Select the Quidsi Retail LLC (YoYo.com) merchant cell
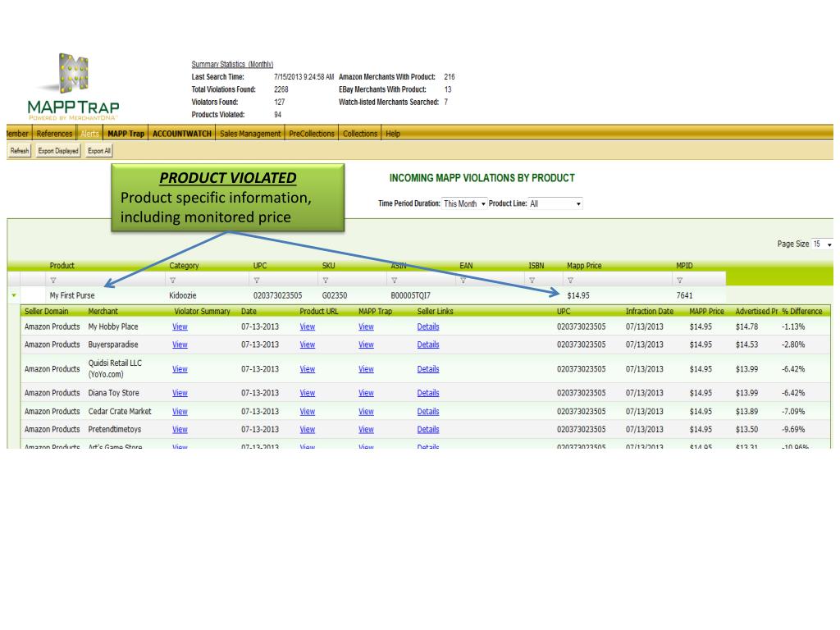840x630 pixels. tap(115, 368)
